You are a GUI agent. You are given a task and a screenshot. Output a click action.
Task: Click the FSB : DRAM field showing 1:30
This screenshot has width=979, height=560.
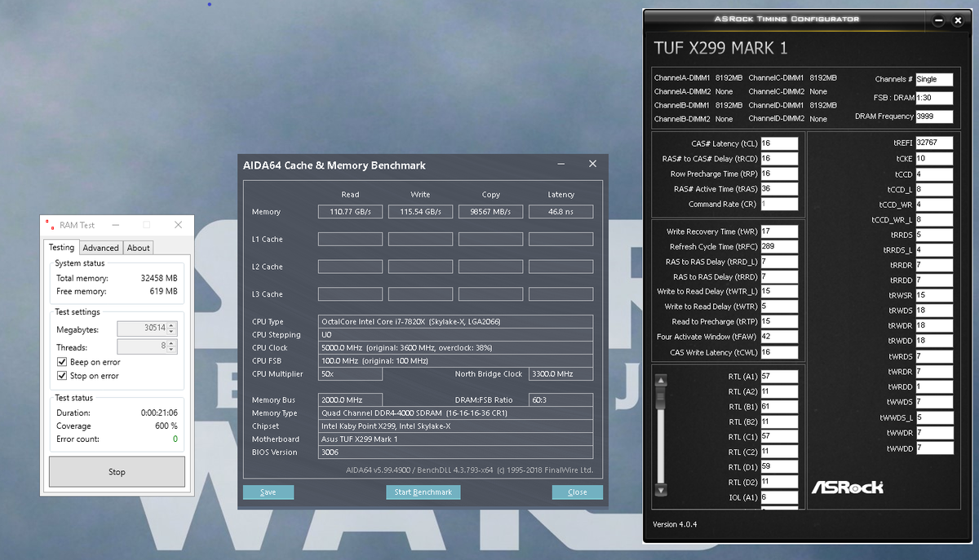[934, 98]
